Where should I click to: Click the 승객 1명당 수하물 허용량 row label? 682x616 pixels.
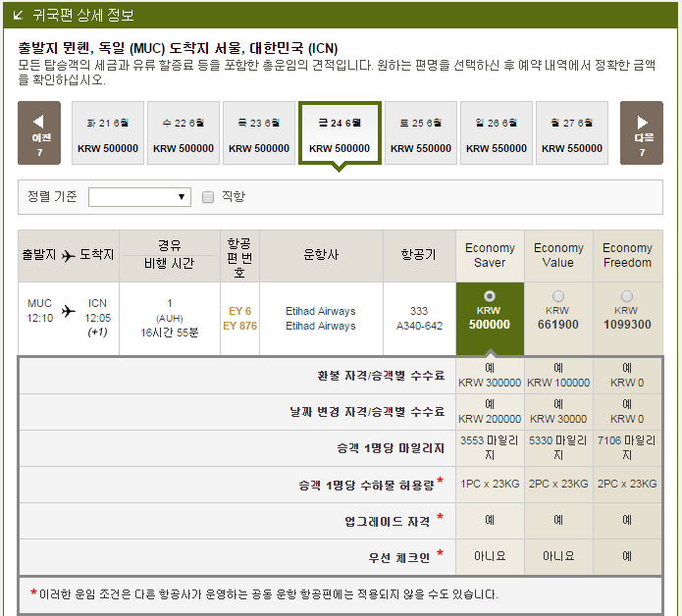[x=367, y=486]
